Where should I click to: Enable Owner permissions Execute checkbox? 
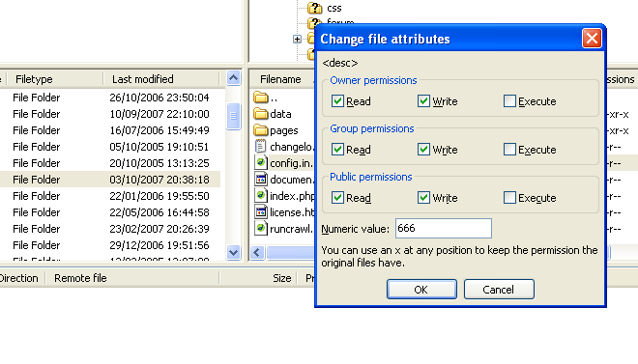pyautogui.click(x=509, y=101)
